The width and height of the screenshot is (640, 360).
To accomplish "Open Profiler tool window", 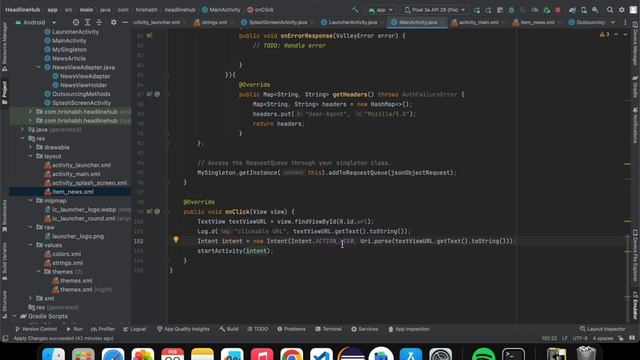I will pyautogui.click(x=102, y=329).
